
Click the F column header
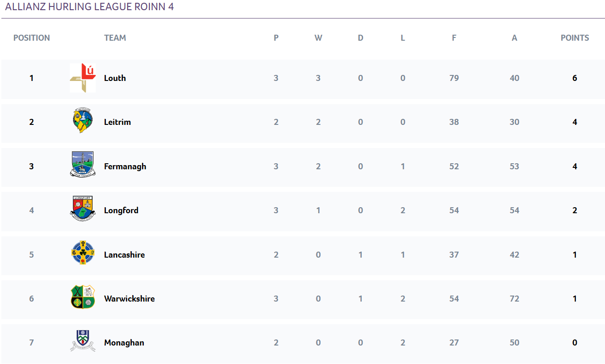pyautogui.click(x=454, y=38)
